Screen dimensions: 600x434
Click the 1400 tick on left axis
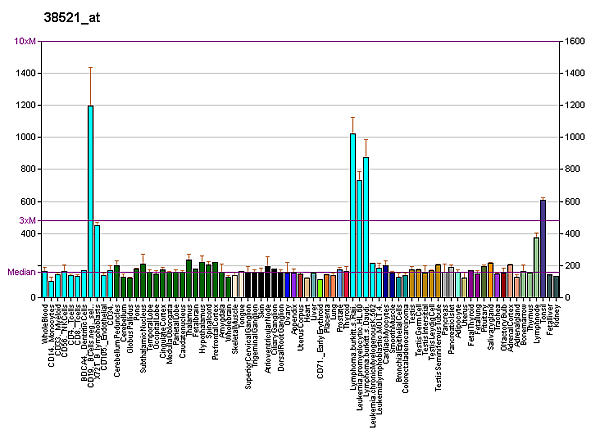click(25, 74)
